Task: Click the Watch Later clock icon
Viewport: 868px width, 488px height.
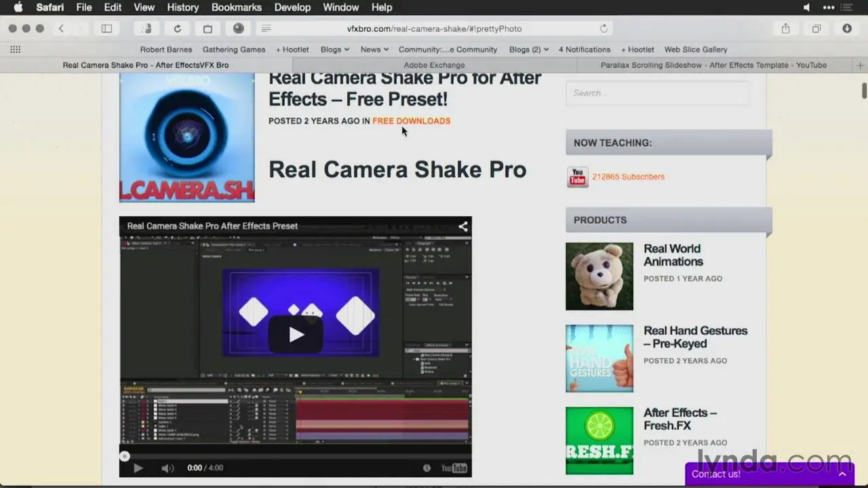Action: 427,468
